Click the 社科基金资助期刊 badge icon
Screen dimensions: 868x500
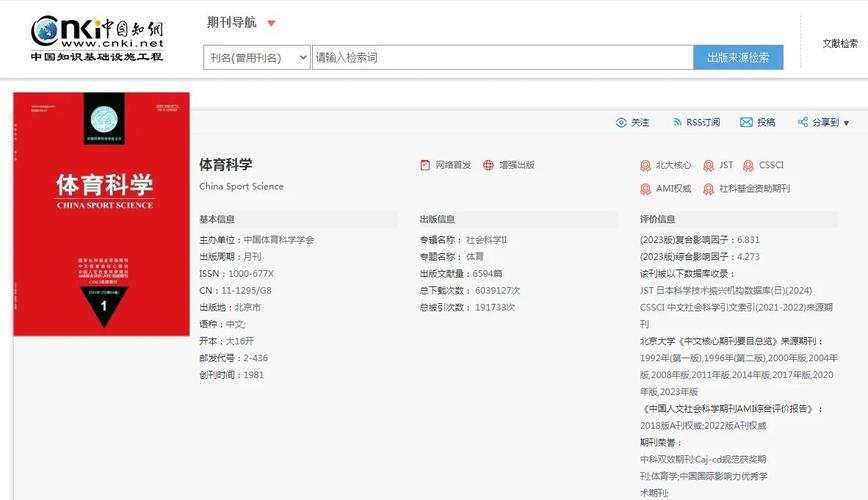point(709,189)
